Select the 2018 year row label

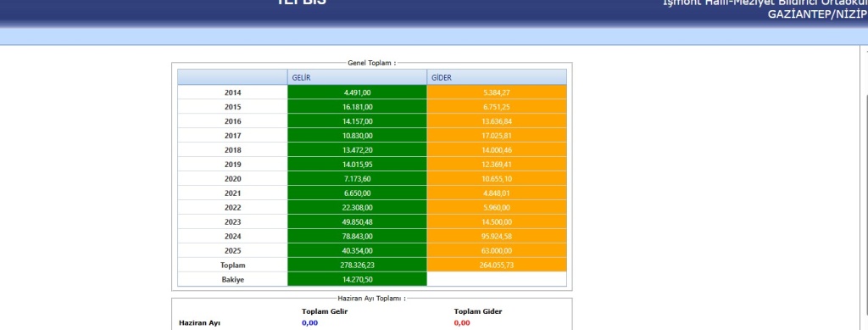(x=232, y=150)
